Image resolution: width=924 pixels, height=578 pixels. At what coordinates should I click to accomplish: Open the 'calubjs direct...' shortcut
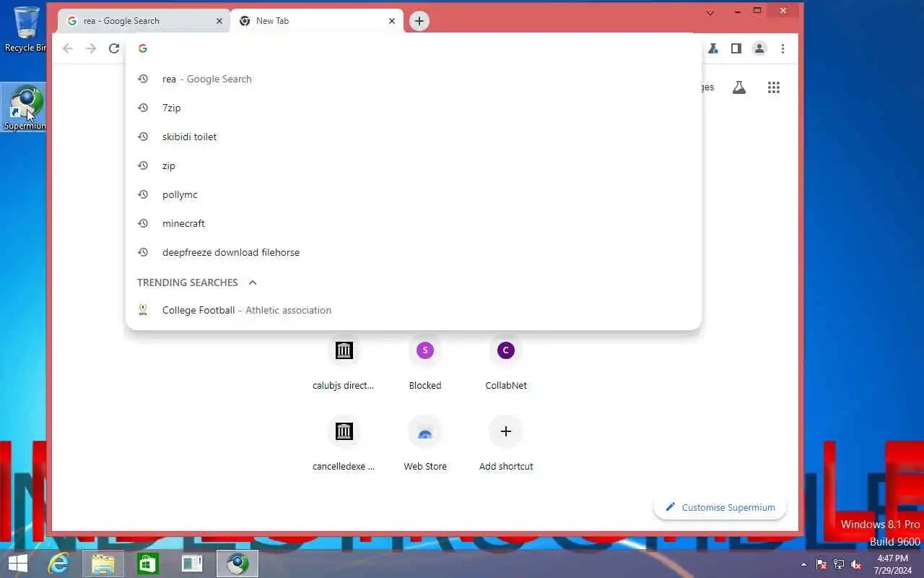[344, 363]
